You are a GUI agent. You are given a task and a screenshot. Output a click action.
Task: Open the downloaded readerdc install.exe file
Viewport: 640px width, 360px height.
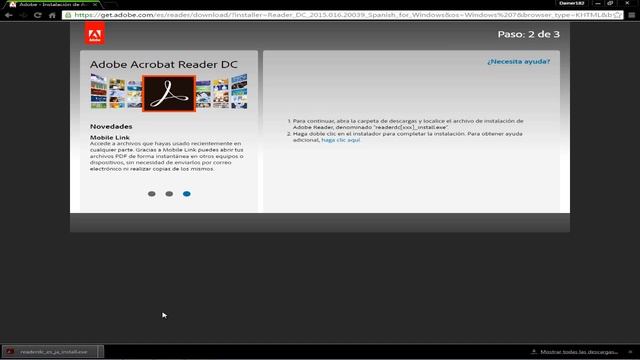pyautogui.click(x=50, y=351)
